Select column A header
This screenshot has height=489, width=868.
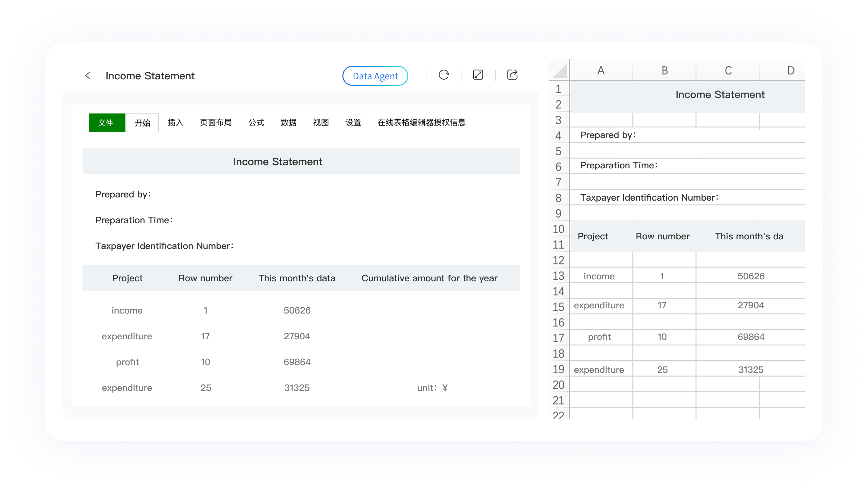600,71
